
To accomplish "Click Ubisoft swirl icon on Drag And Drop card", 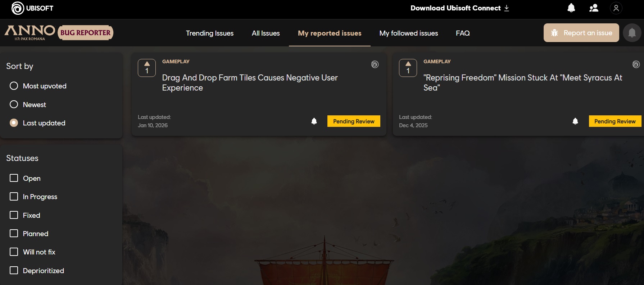I will (375, 64).
